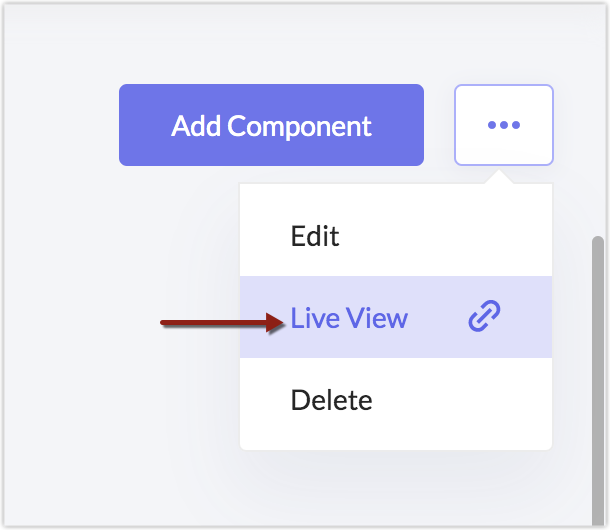Click the Add Component button

click(271, 125)
